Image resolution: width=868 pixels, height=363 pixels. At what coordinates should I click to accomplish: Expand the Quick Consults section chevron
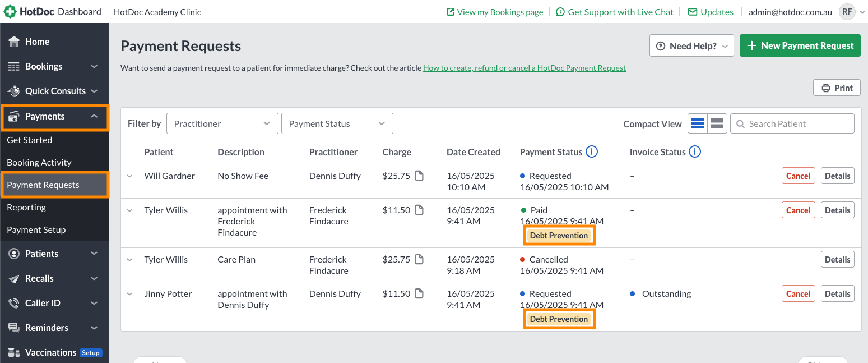(94, 91)
